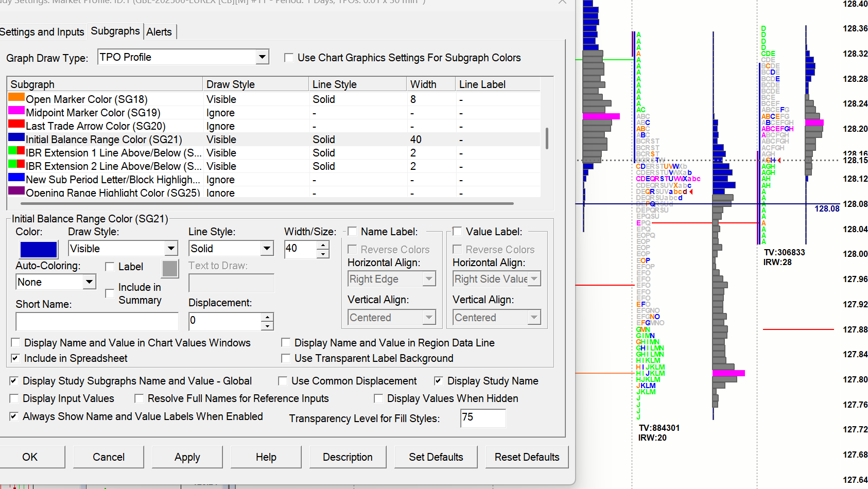Screen dimensions: 868x489
Task: Click the gray auto-coloring color button
Action: tap(170, 269)
